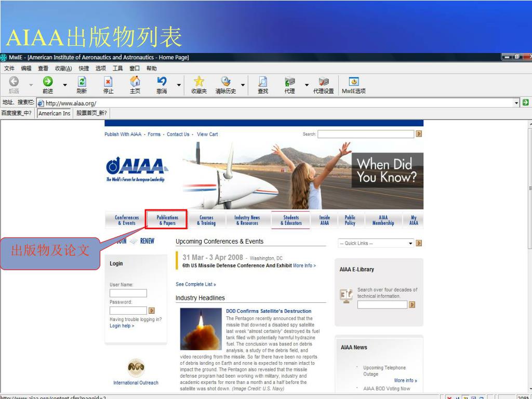The height and width of the screenshot is (399, 532).
Task: Click the green Go arrow beside address bar
Action: pyautogui.click(x=526, y=102)
